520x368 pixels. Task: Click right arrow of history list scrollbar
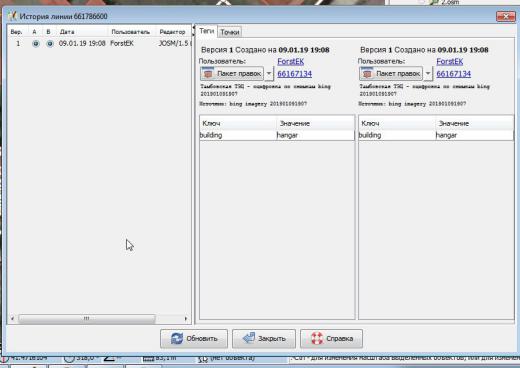(x=186, y=318)
